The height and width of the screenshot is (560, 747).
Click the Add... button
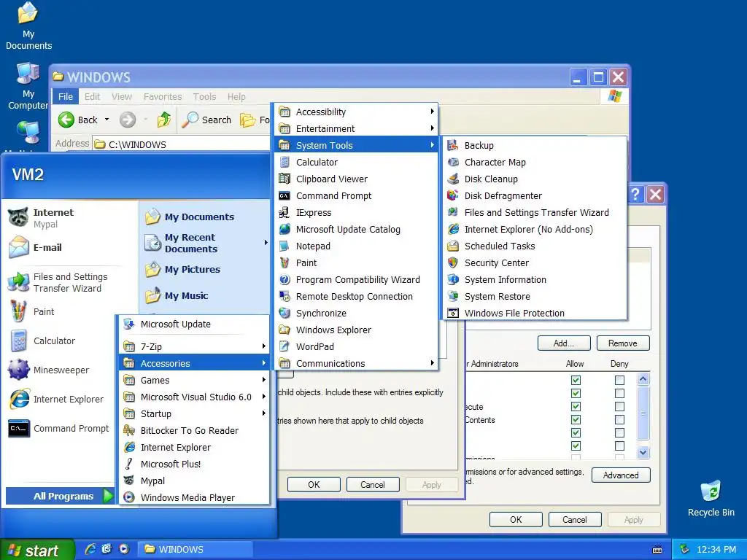pos(564,343)
